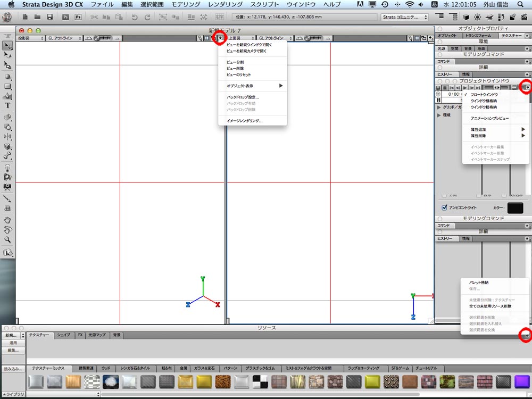Expand the 環境 row in Project Window
Screen dimensions: 532x399
click(439, 115)
